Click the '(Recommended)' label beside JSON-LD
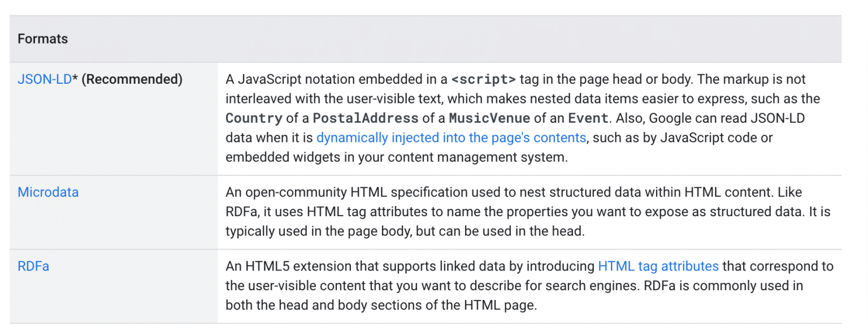Screen dimensions: 868x335 point(132,79)
